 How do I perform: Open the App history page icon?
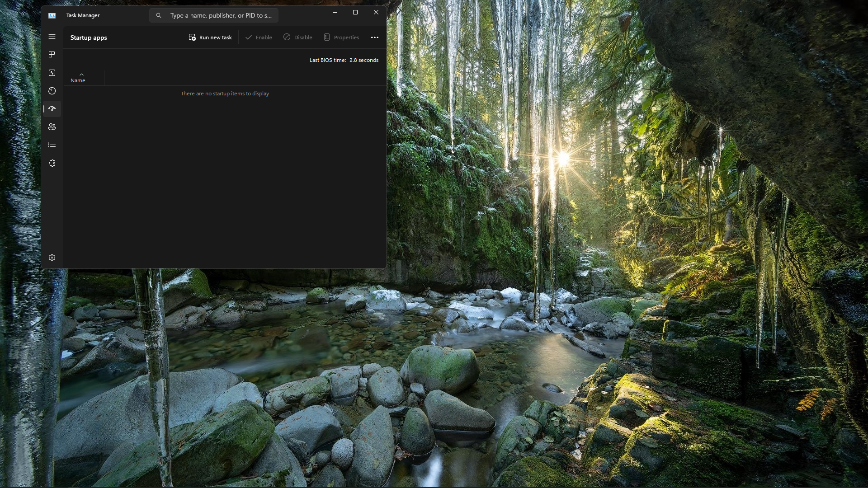pyautogui.click(x=52, y=91)
